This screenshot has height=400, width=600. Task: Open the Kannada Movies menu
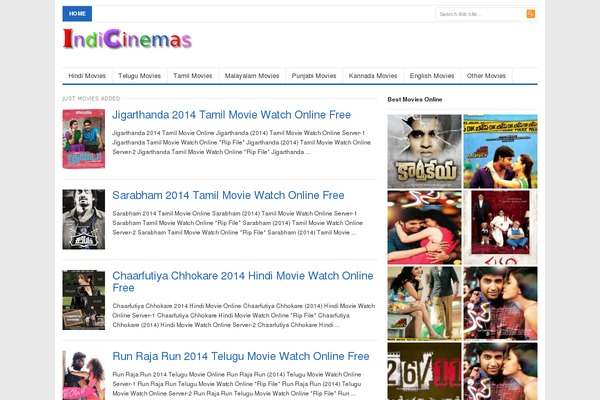click(373, 76)
